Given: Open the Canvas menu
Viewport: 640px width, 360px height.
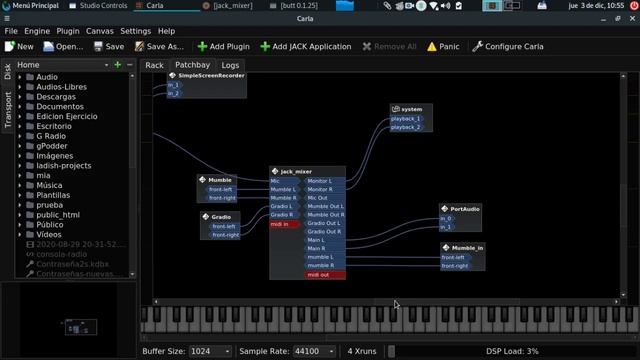Looking at the screenshot, I should coord(100,31).
